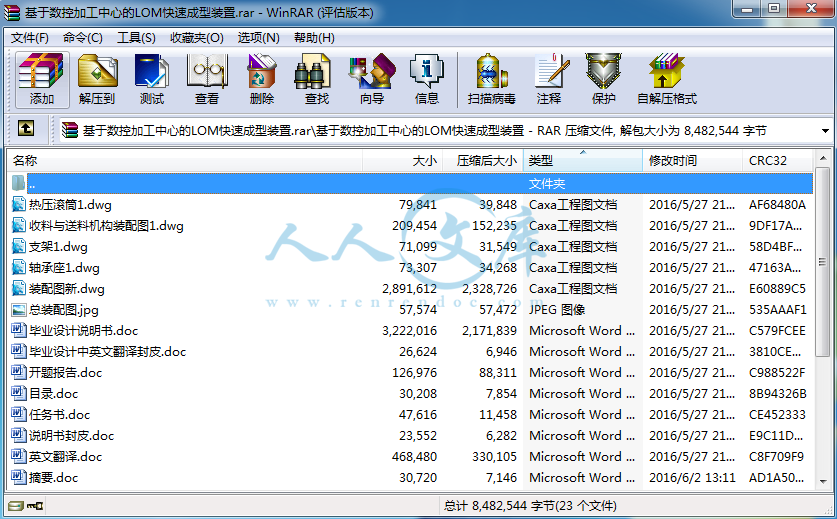The height and width of the screenshot is (519, 837).
Task: Select file 英文翻译.doc
Action: click(x=65, y=457)
